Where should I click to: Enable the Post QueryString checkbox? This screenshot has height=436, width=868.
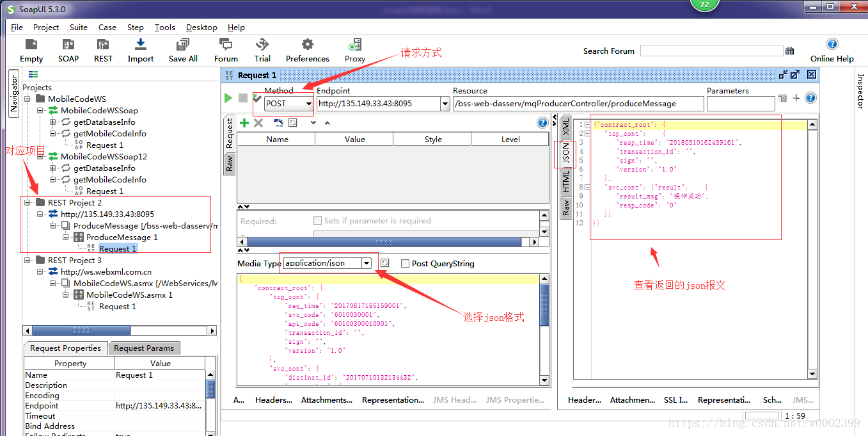point(405,263)
